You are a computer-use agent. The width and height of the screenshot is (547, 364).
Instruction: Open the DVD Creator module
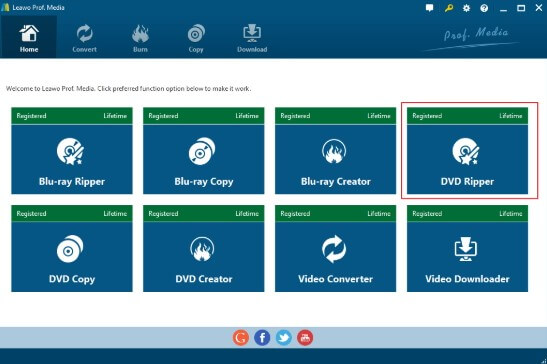point(204,248)
